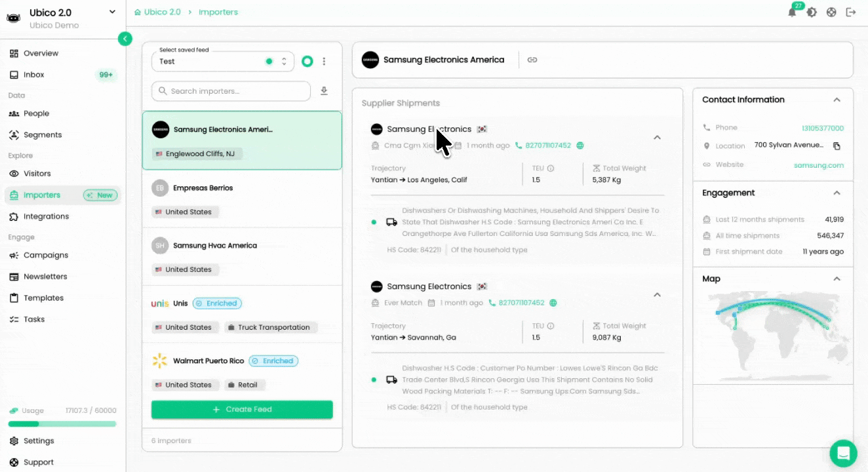Open the Ubico 2.0 workspace dropdown

[x=112, y=12]
